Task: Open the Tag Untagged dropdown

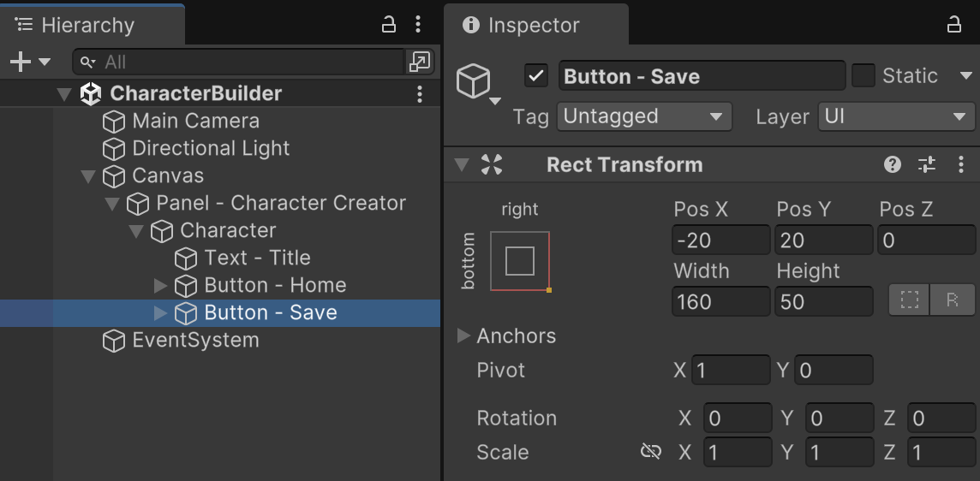Action: pos(644,116)
